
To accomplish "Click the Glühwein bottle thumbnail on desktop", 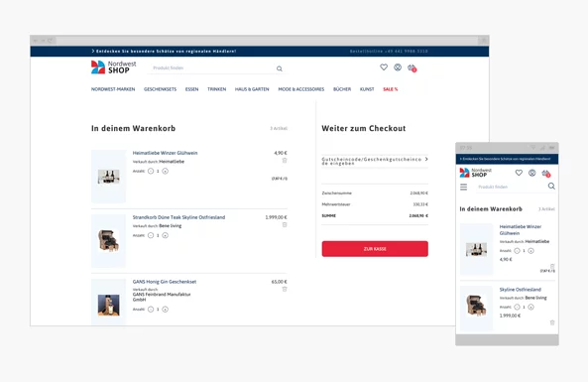I will 109,177.
